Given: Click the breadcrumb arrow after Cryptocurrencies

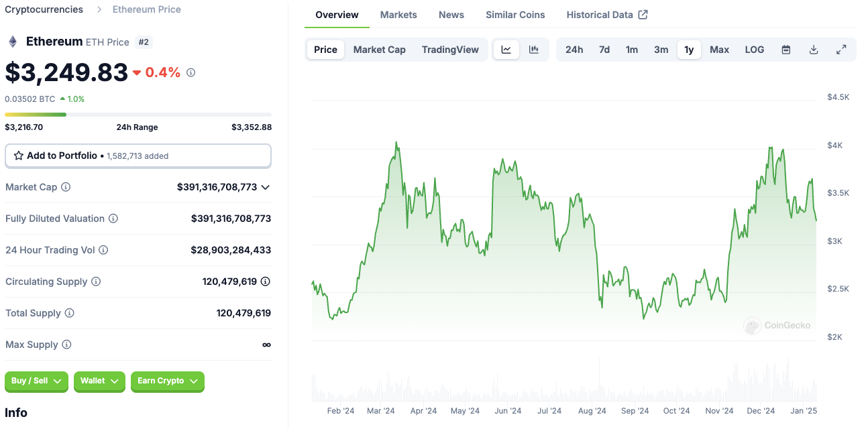Looking at the screenshot, I should (x=99, y=9).
